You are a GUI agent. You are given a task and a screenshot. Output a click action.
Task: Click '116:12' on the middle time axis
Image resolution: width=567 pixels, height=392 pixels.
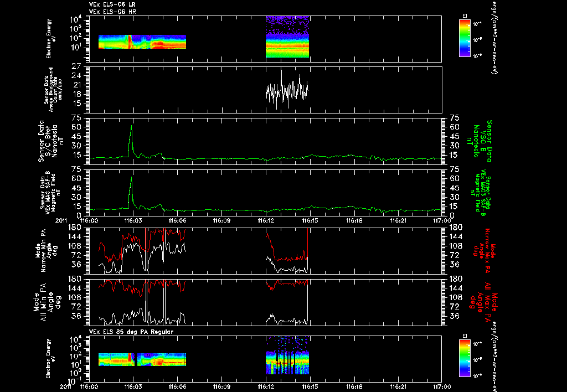tap(266, 220)
